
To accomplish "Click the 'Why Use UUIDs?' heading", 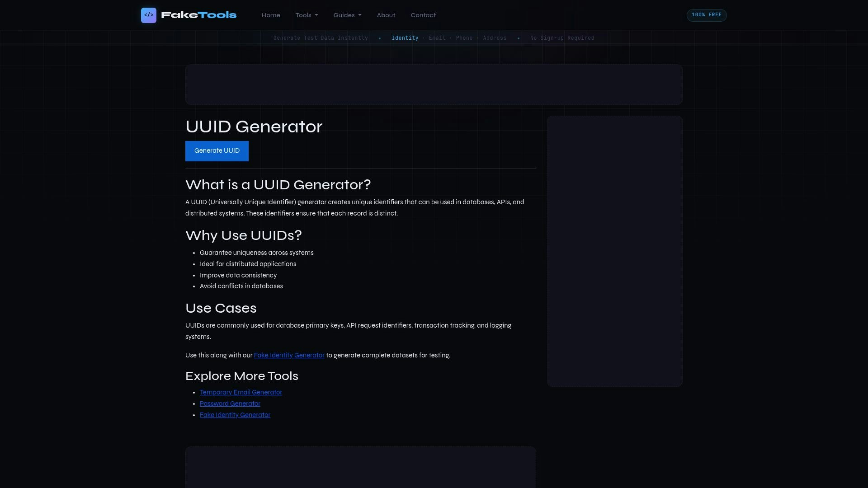I will click(244, 235).
